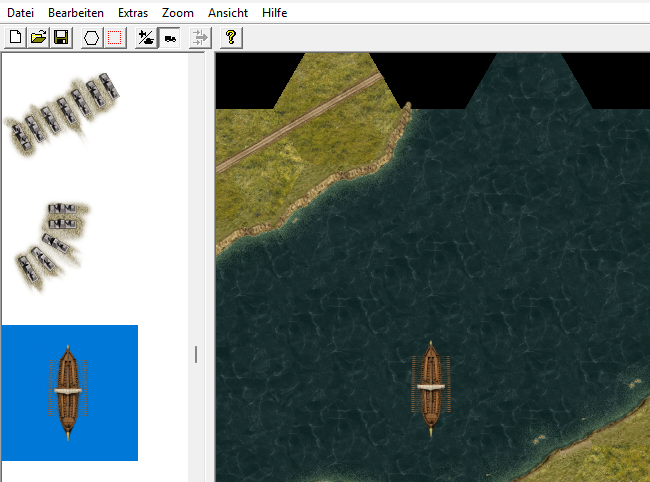The image size is (650, 482).
Task: Open help with yellow question mark icon
Action: 231,38
